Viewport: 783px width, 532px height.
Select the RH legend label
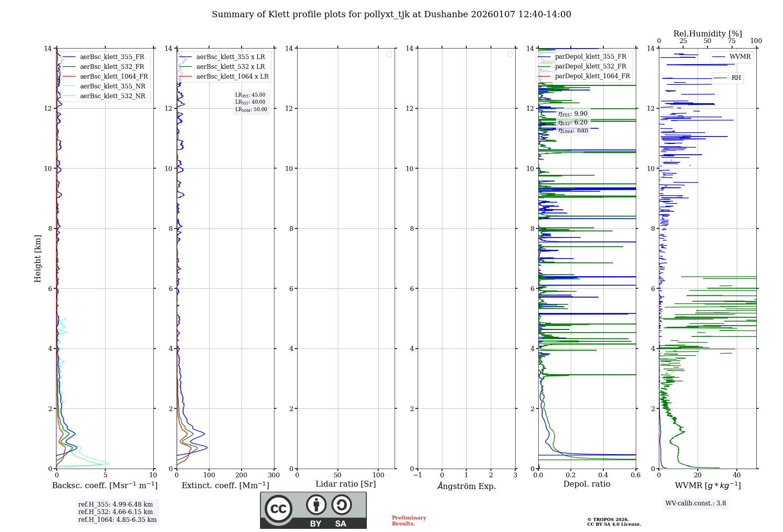tap(736, 78)
